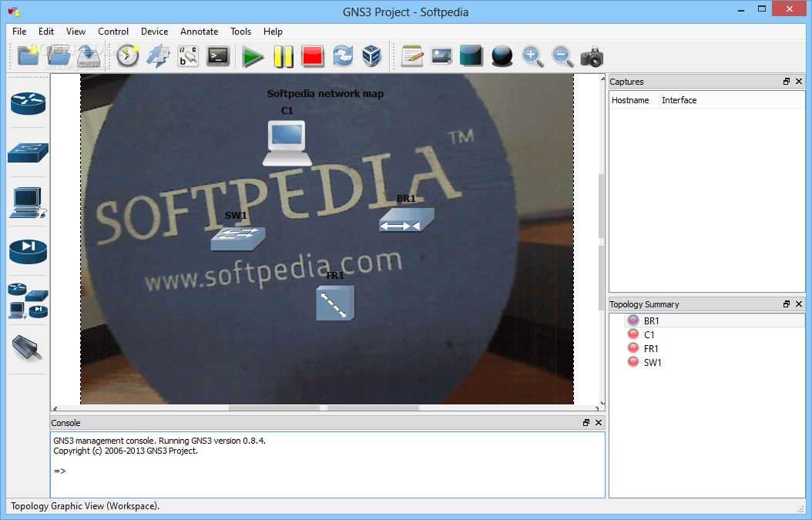Close the Console panel
This screenshot has height=520, width=812.
598,423
